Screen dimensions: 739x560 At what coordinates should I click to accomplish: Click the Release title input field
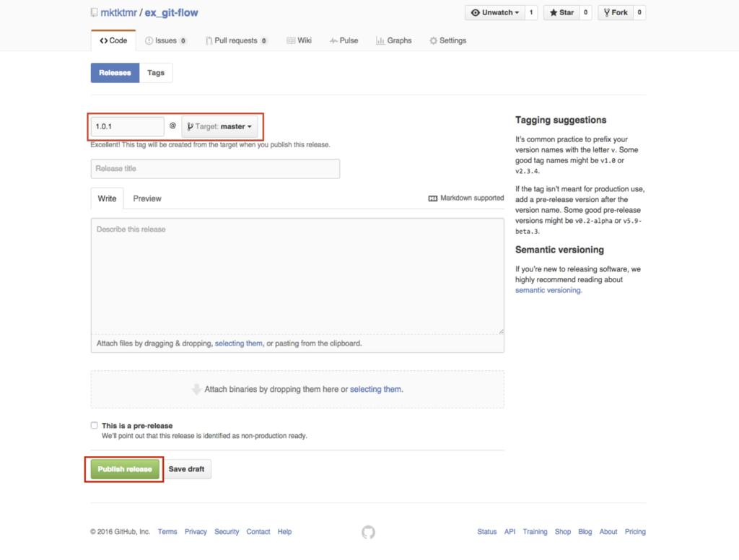tap(215, 169)
